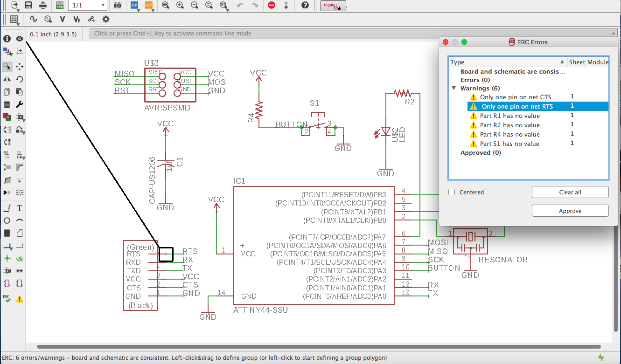
Task: Select the Circle drawing tool
Action: pyautogui.click(x=7, y=220)
